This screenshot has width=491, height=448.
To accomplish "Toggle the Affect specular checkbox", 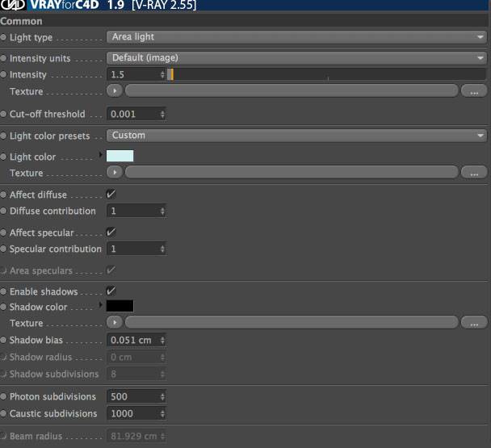I will point(111,232).
